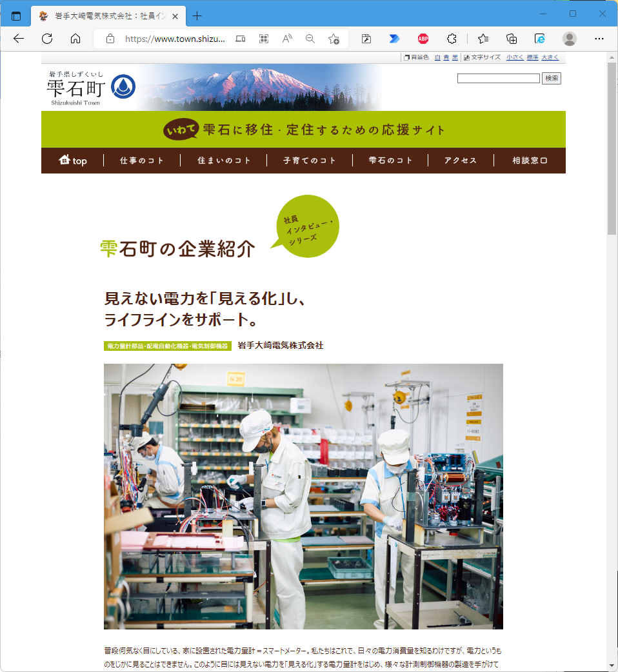Click the URL address field
The height and width of the screenshot is (672, 618).
click(x=175, y=39)
